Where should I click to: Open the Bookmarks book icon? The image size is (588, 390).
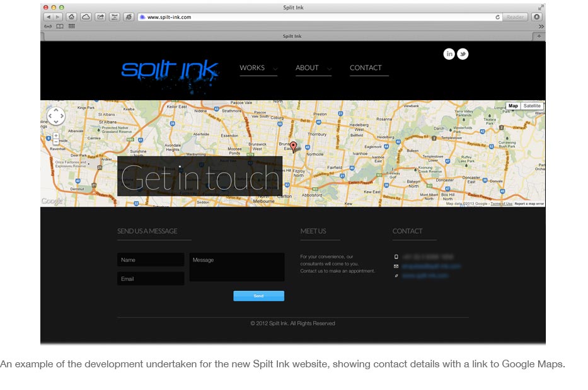60,26
